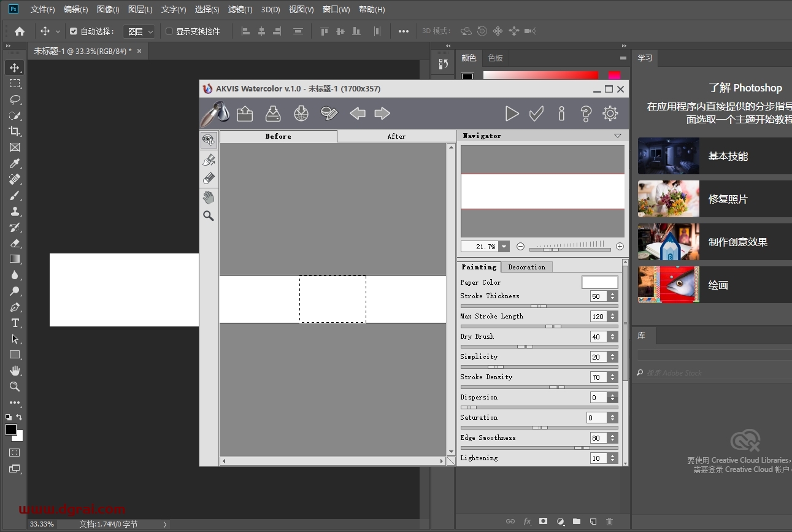
Task: Collapse the Navigator panel triangle
Action: (x=618, y=136)
